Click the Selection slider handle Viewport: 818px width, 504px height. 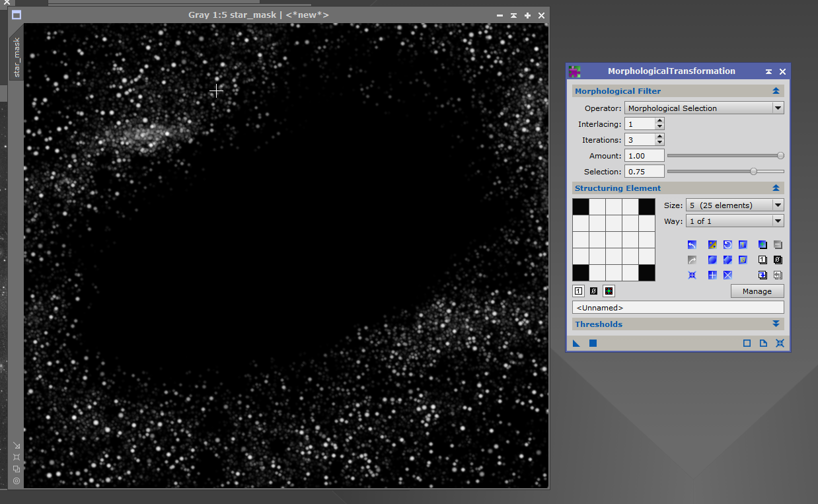753,171
